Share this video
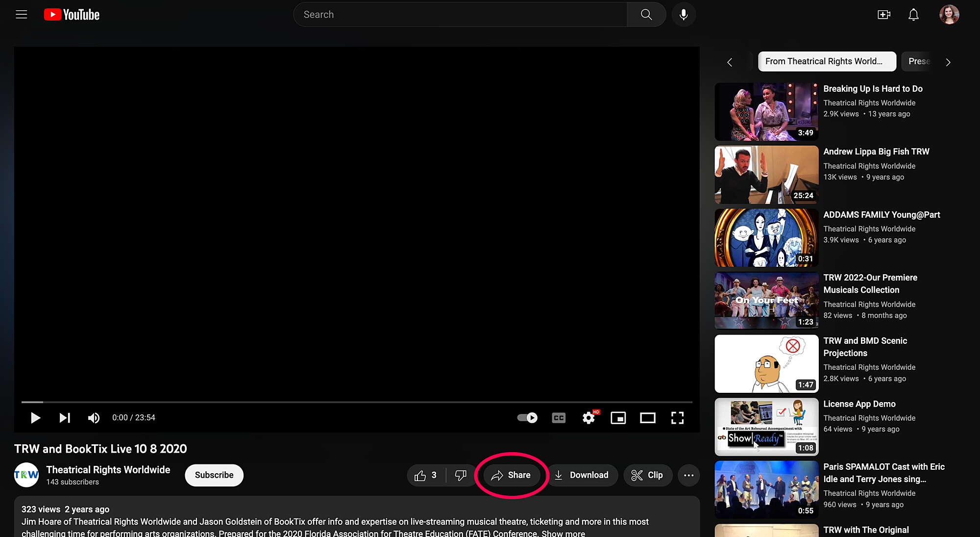 click(511, 475)
